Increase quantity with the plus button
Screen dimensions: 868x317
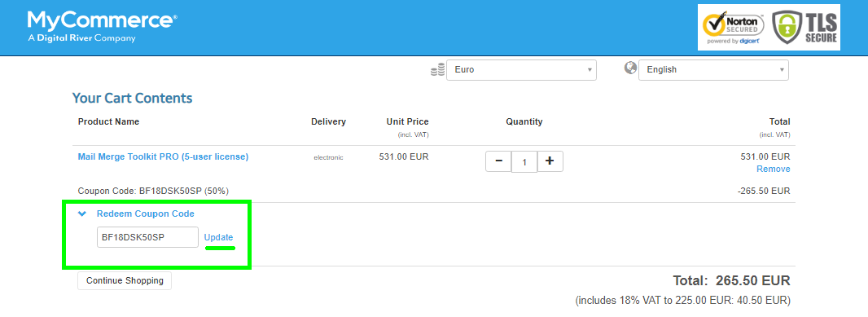[x=550, y=161]
